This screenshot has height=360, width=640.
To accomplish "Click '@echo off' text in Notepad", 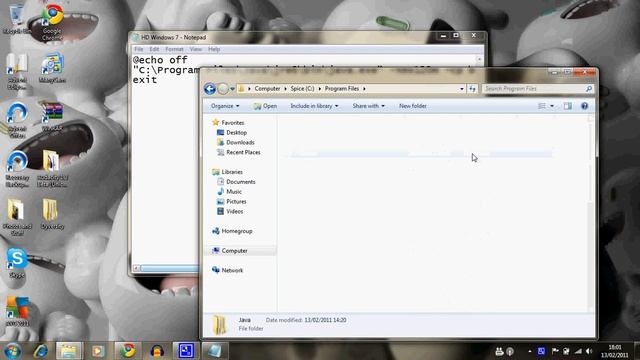I will click(160, 60).
